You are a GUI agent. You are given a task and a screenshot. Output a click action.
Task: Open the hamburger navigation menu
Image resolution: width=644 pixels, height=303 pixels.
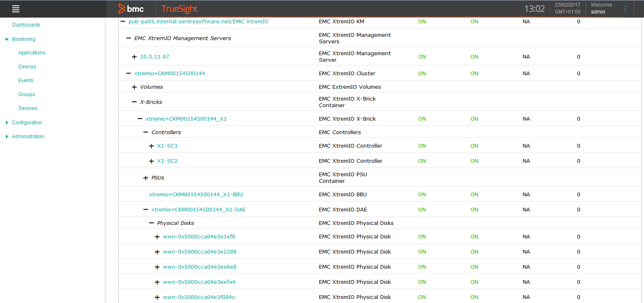tap(16, 9)
